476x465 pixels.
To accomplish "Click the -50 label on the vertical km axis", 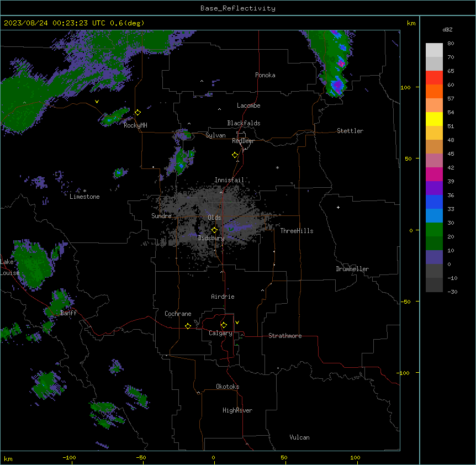I will [405, 302].
